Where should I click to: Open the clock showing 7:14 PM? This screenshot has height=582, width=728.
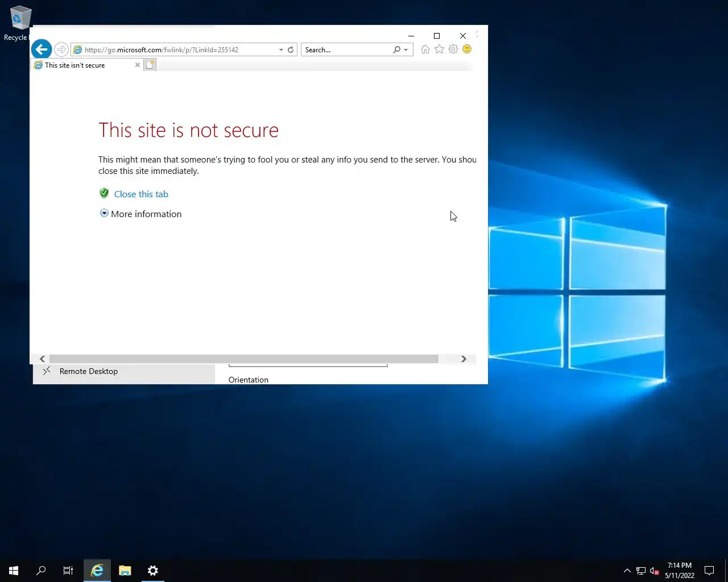pyautogui.click(x=680, y=571)
